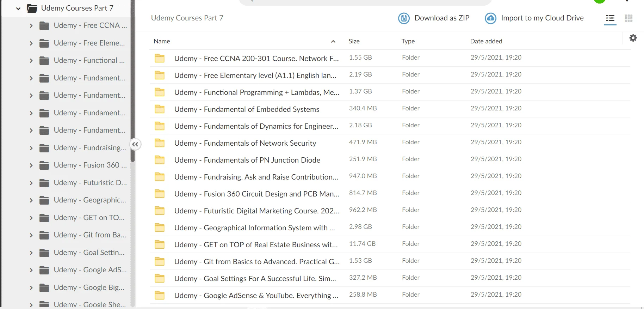644x309 pixels.
Task: Click the Download as ZIP icon
Action: click(x=404, y=18)
